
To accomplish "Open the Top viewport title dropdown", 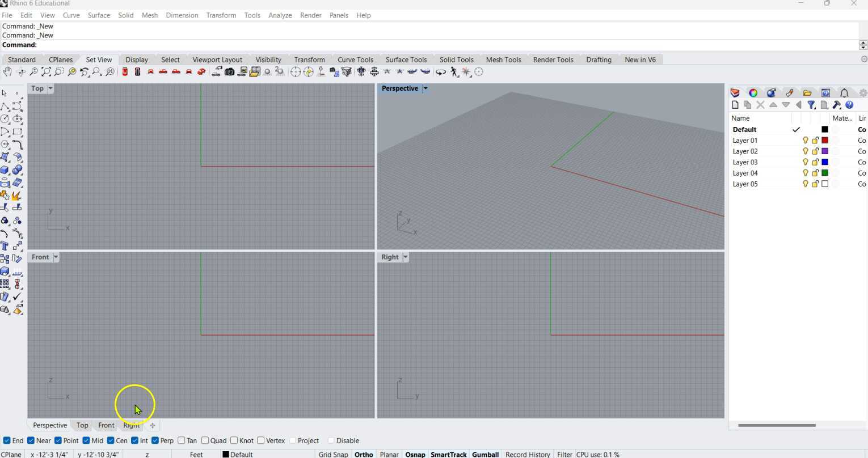I will tap(50, 88).
